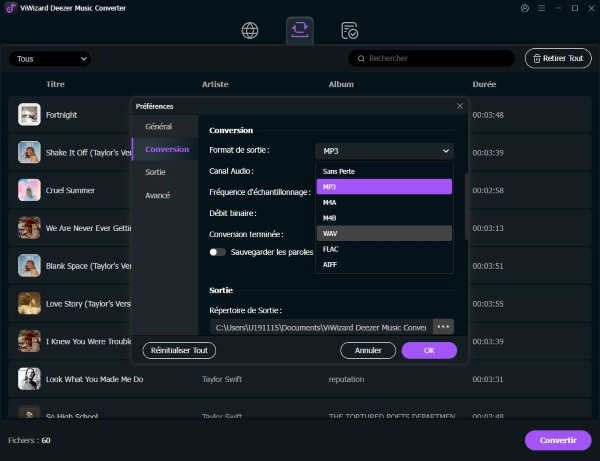
Task: Choose Sans Perte format option
Action: 384,171
